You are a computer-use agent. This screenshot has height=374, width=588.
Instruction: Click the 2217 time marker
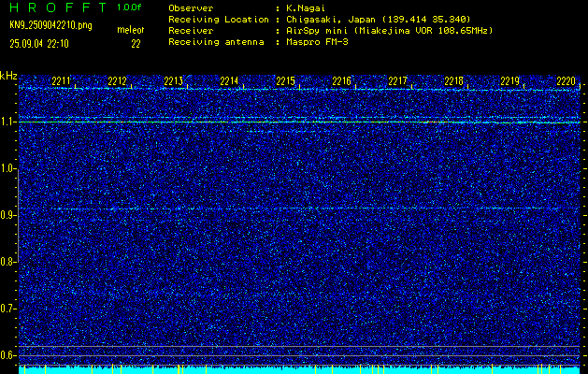(397, 81)
